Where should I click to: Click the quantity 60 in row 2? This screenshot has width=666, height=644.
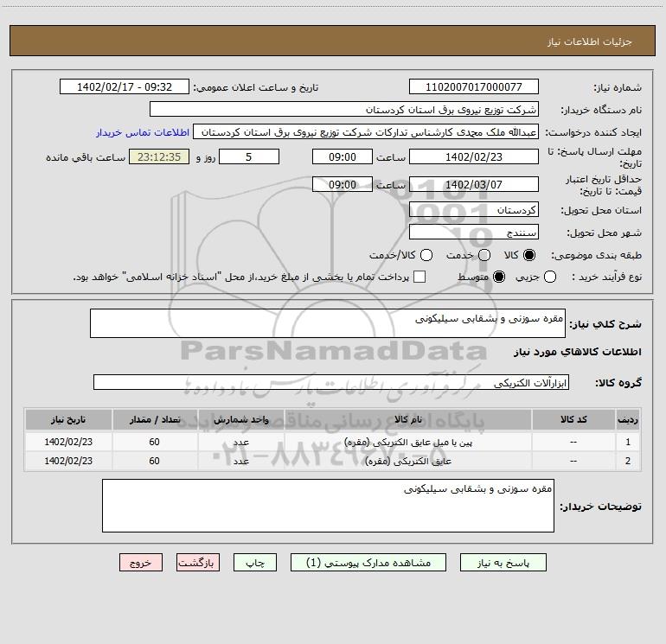[x=154, y=461]
